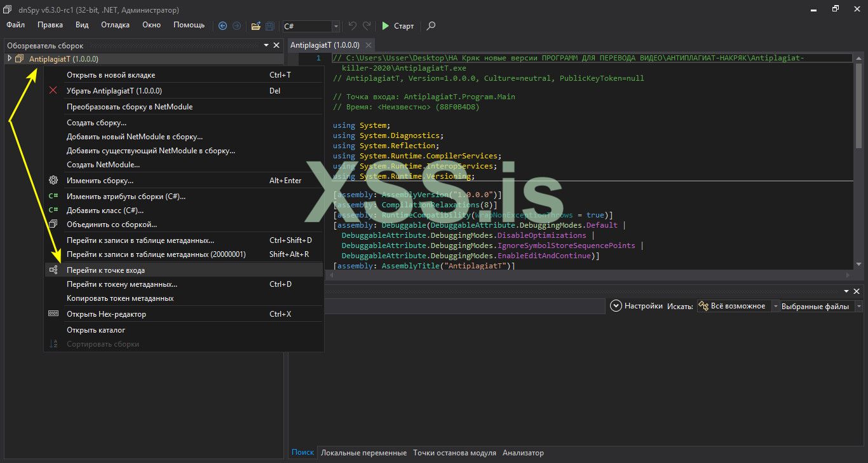Click the navigate back arrow icon

coord(222,26)
